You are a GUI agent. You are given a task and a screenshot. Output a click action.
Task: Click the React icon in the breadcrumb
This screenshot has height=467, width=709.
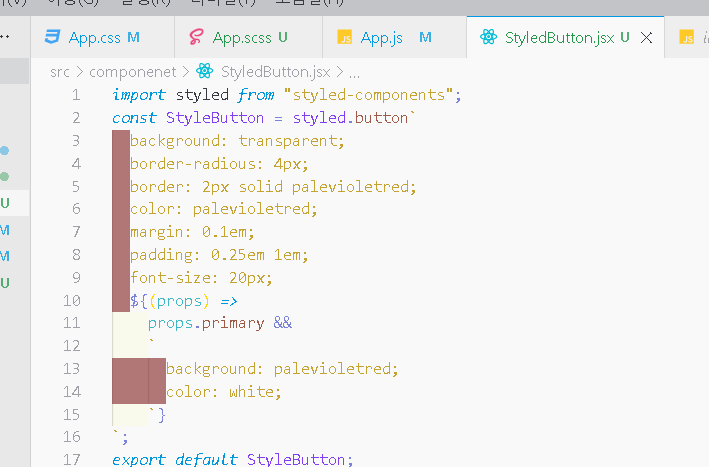[x=204, y=71]
